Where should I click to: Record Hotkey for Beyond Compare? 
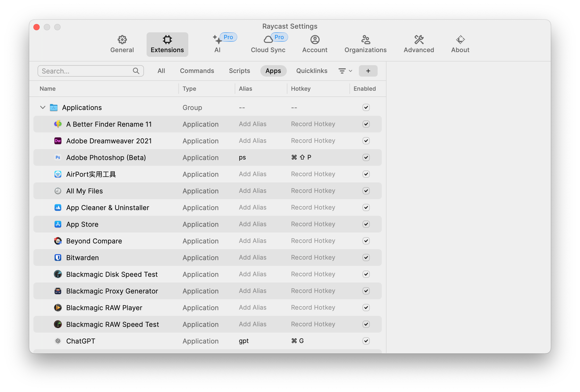pyautogui.click(x=313, y=241)
